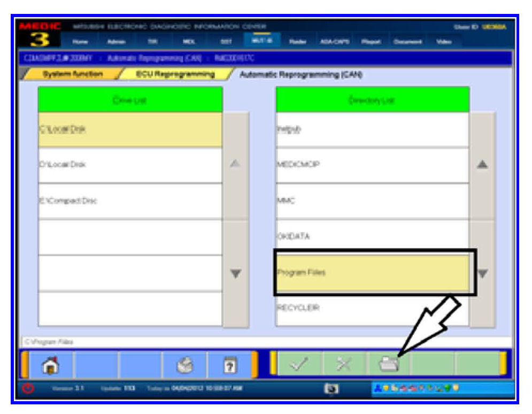Open the help question mark icon
532x414 pixels.
pos(229,365)
